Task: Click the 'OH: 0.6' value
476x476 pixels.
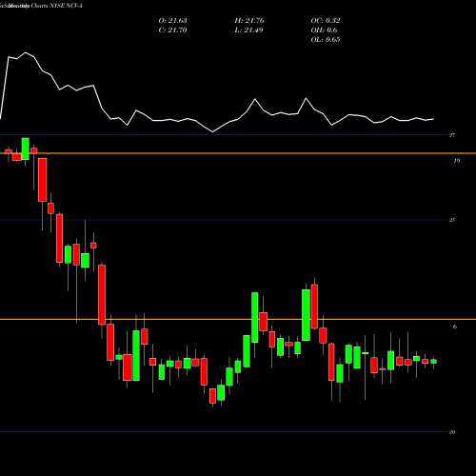Action: coord(324,30)
